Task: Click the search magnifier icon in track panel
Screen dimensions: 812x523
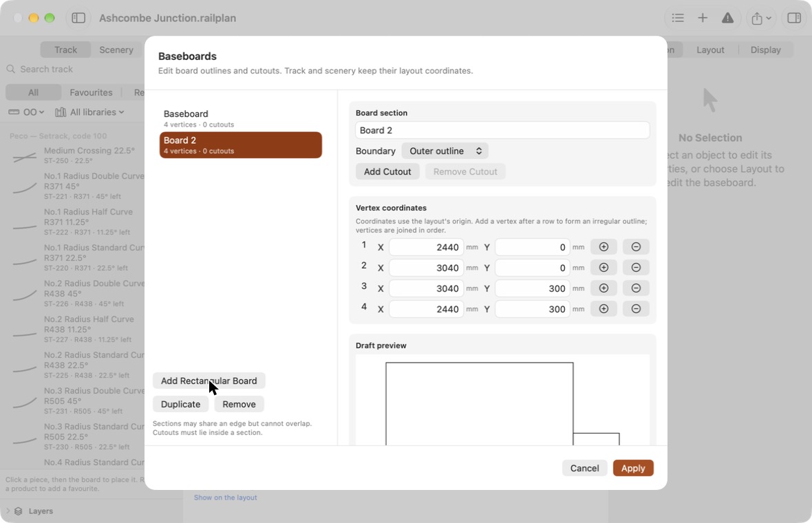Action: click(x=11, y=69)
